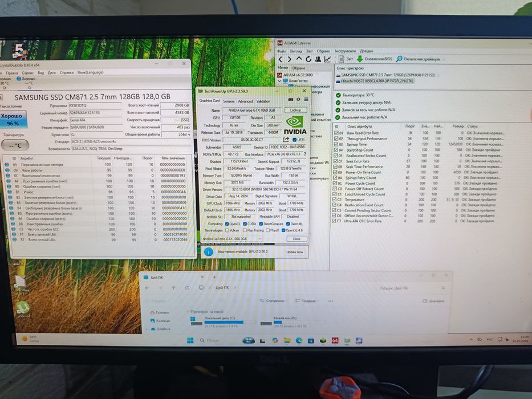Click the temperature button in CrystalDiskInfo
Screen dimensions: 532x399
15,145
